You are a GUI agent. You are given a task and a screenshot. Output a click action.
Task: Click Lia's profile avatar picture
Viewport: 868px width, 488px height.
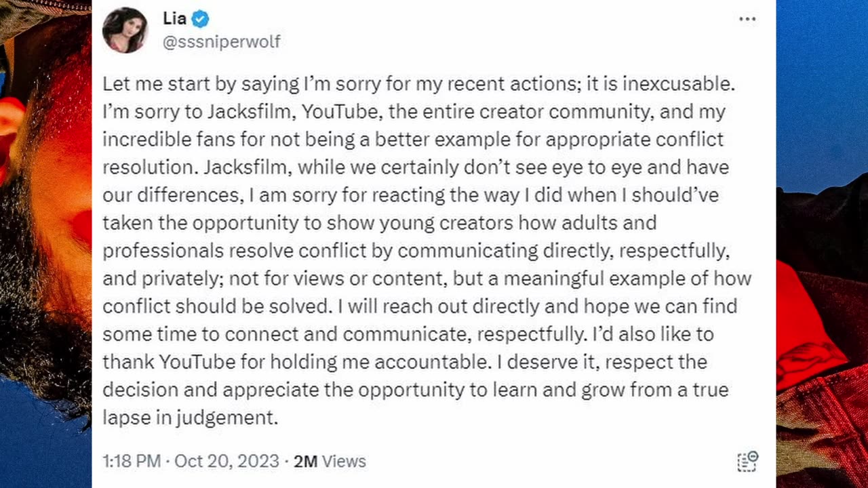click(125, 30)
